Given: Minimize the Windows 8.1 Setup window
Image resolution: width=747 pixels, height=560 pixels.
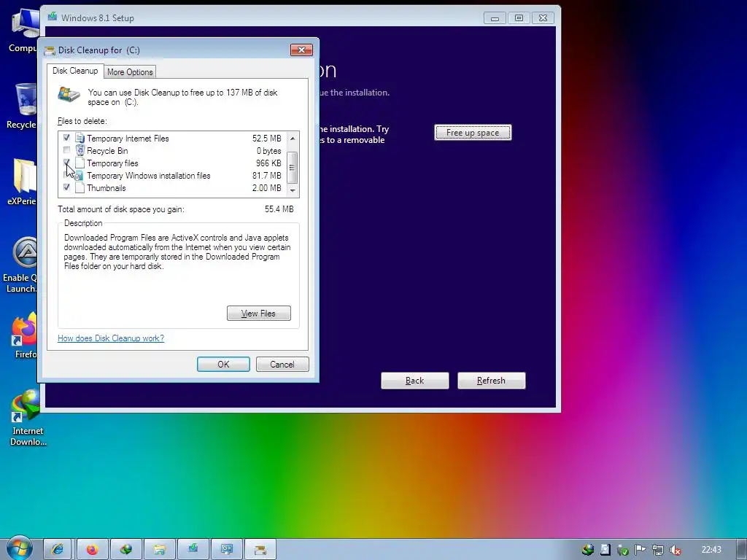Looking at the screenshot, I should 495,18.
